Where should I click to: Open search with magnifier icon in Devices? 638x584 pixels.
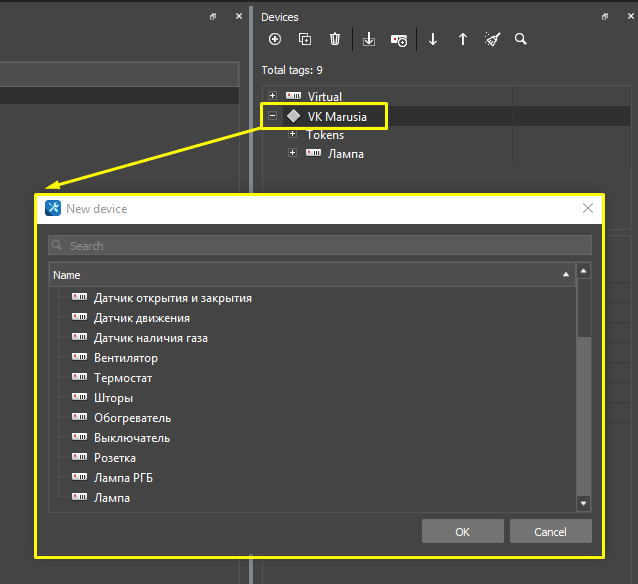tap(521, 39)
